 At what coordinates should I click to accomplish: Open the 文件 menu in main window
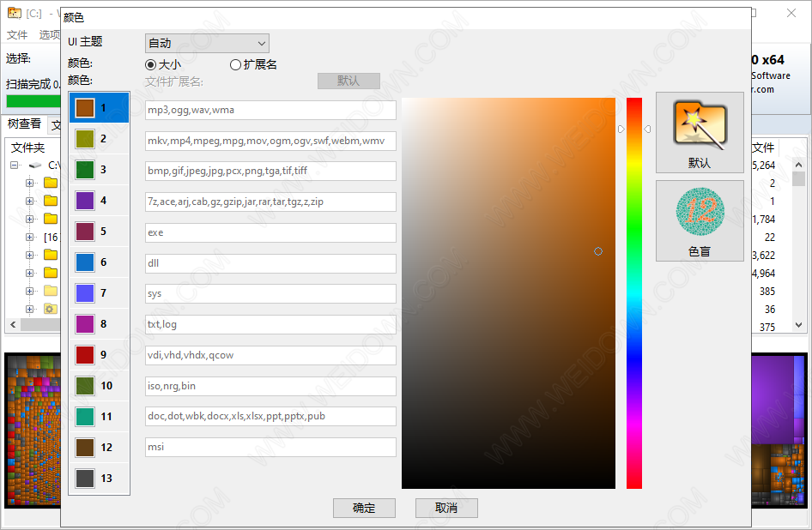click(x=17, y=34)
